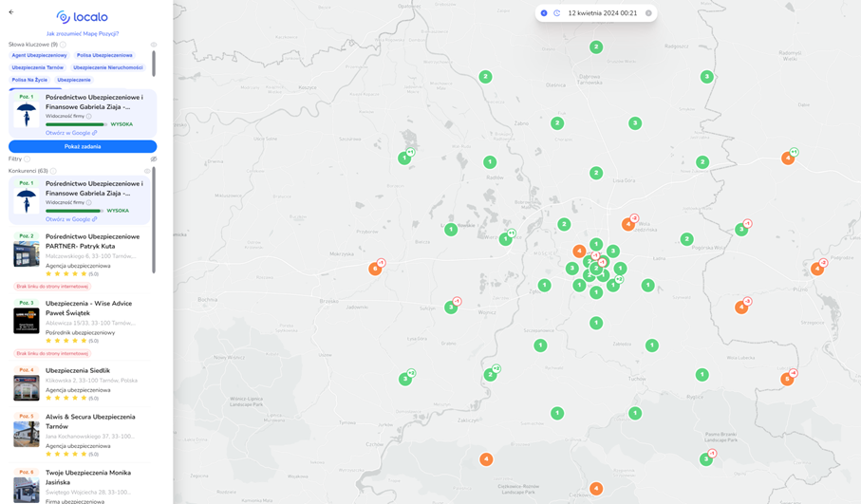Go to previous date using blue arrow
The image size is (861, 504).
544,13
